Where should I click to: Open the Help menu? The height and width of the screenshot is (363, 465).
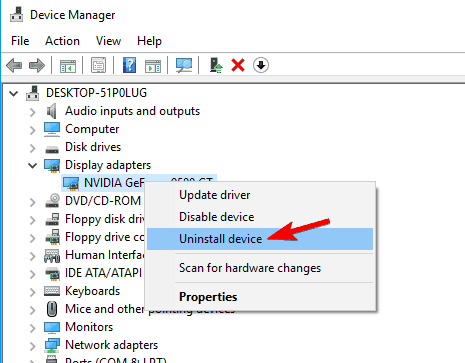[149, 41]
